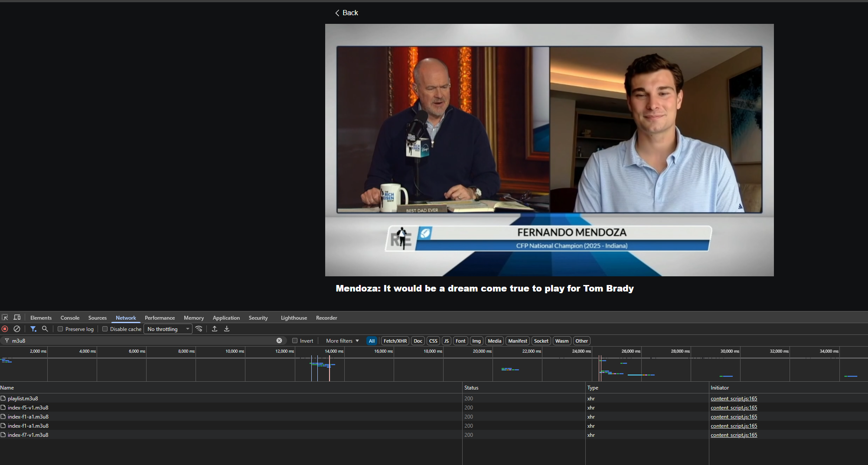The image size is (868, 465).
Task: Check the Invert filter checkbox
Action: [295, 341]
